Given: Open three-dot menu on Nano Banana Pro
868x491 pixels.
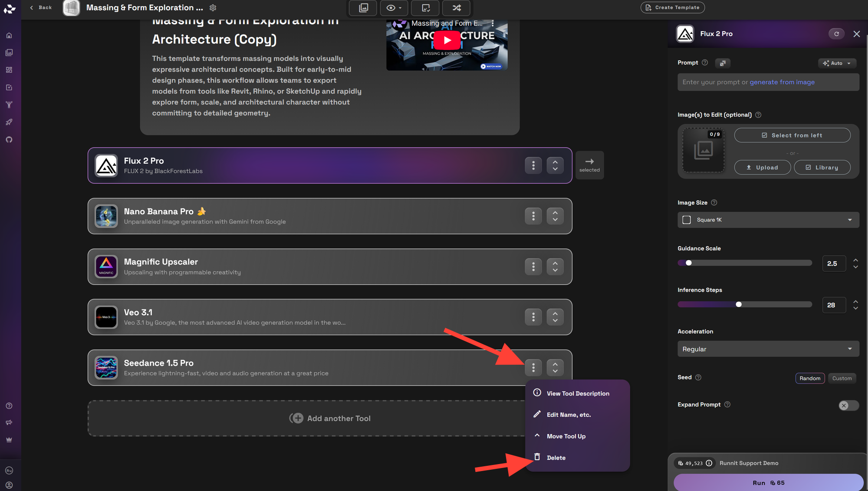Looking at the screenshot, I should pos(533,216).
